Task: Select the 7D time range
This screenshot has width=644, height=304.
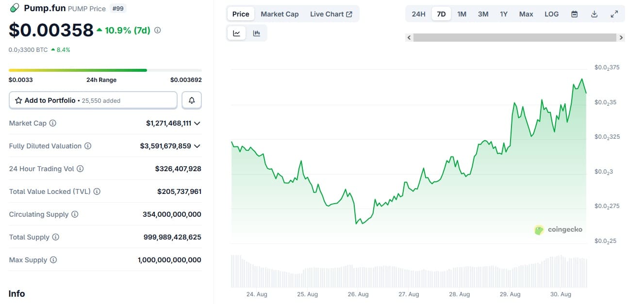Action: pyautogui.click(x=441, y=14)
